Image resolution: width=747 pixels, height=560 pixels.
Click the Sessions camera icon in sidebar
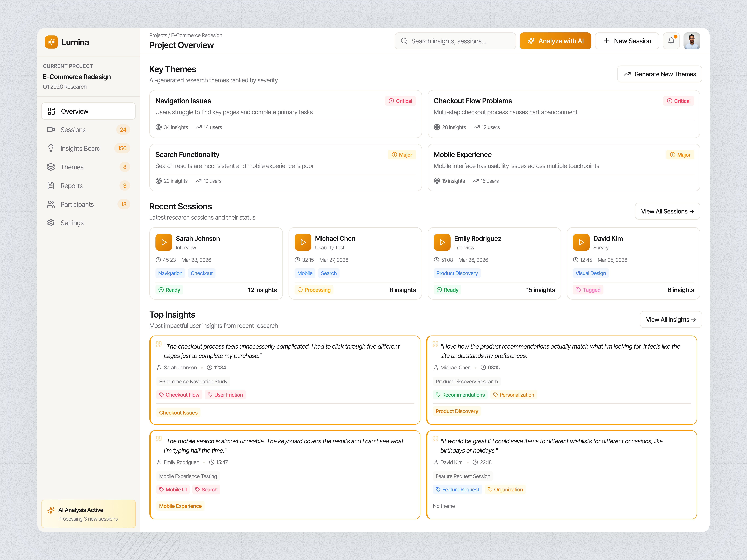coord(51,130)
